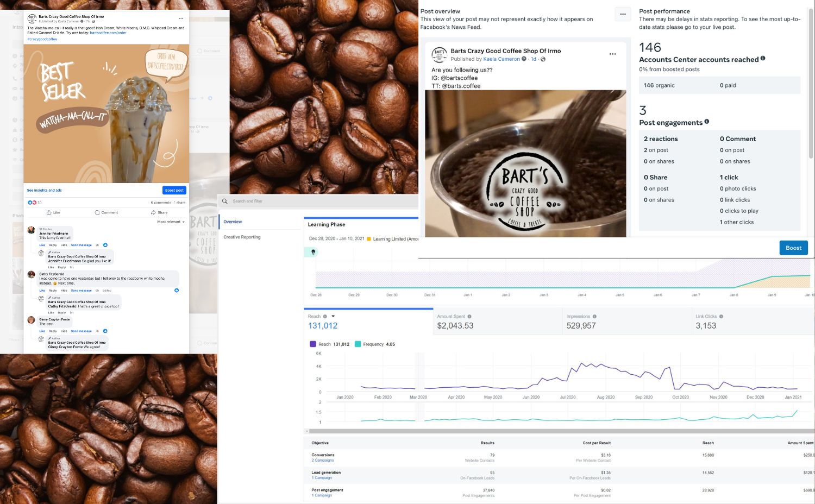This screenshot has height=504, width=815.
Task: Click the Reach value 131,012
Action: (x=323, y=326)
